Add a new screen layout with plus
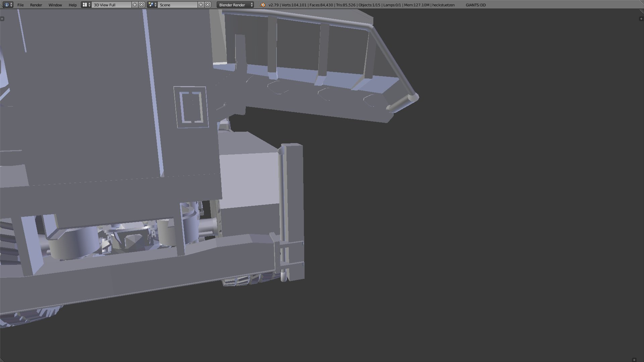644x362 pixels. click(135, 5)
